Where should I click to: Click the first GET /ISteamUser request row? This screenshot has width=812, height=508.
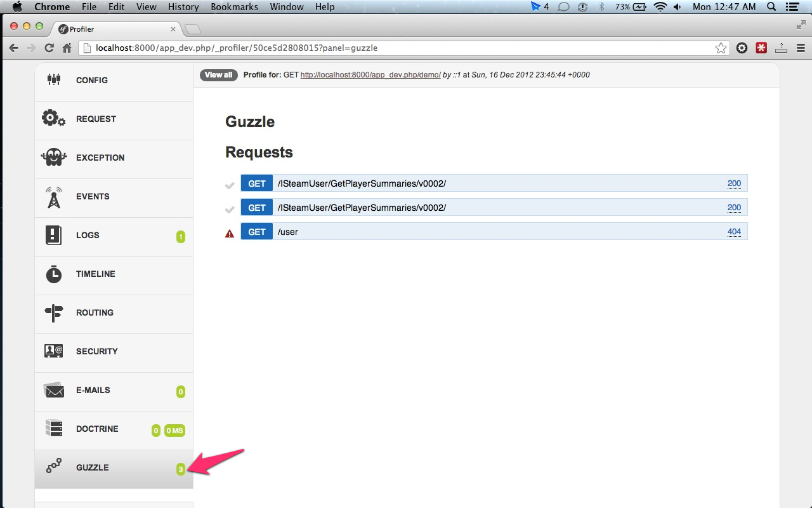coord(494,184)
